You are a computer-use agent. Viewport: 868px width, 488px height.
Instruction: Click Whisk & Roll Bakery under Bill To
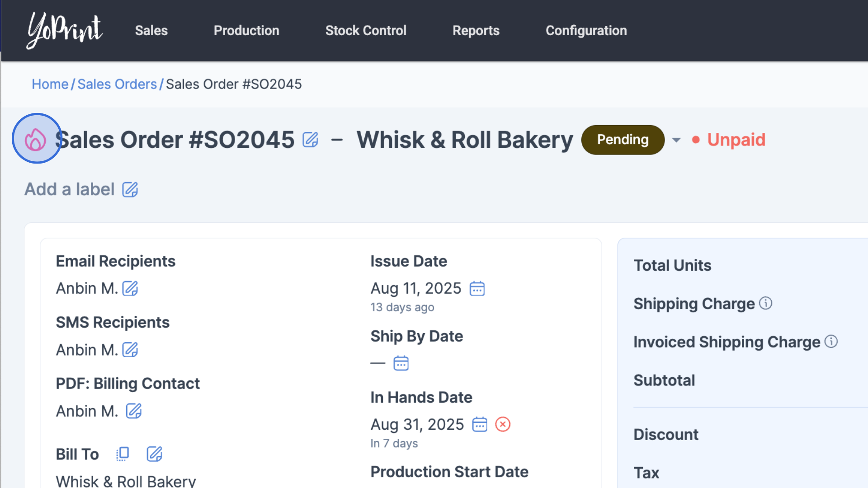coord(126,481)
